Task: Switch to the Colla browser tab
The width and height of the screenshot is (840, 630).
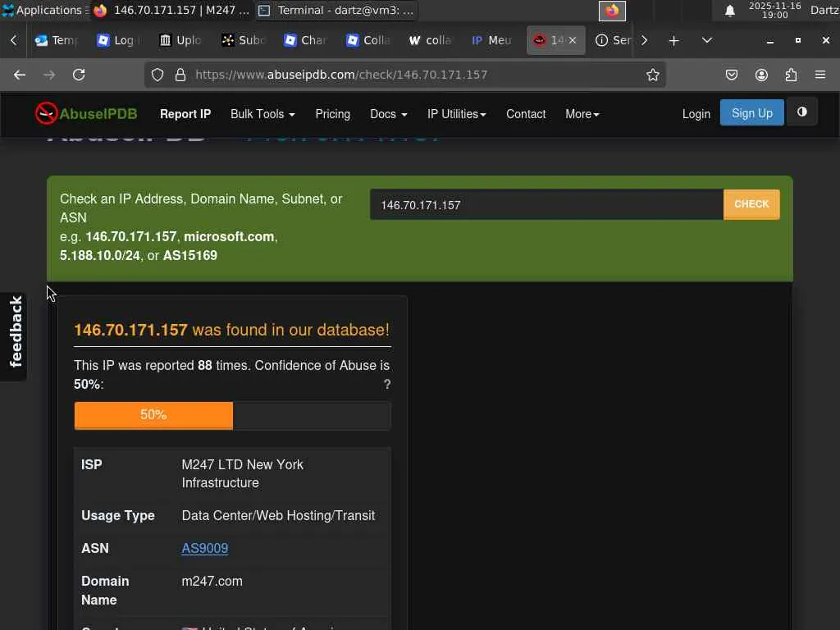Action: (x=368, y=40)
